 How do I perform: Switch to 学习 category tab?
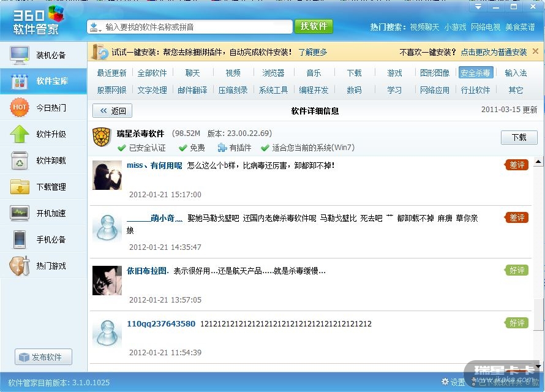[394, 91]
